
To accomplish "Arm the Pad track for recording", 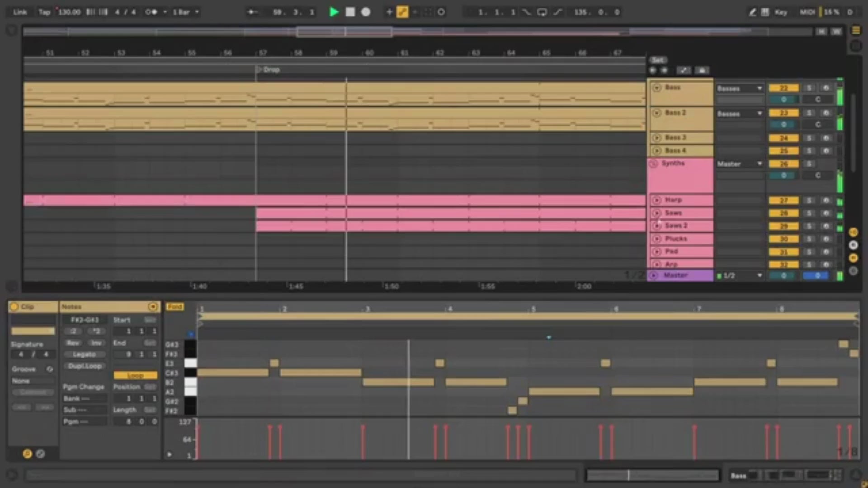I will click(x=826, y=252).
